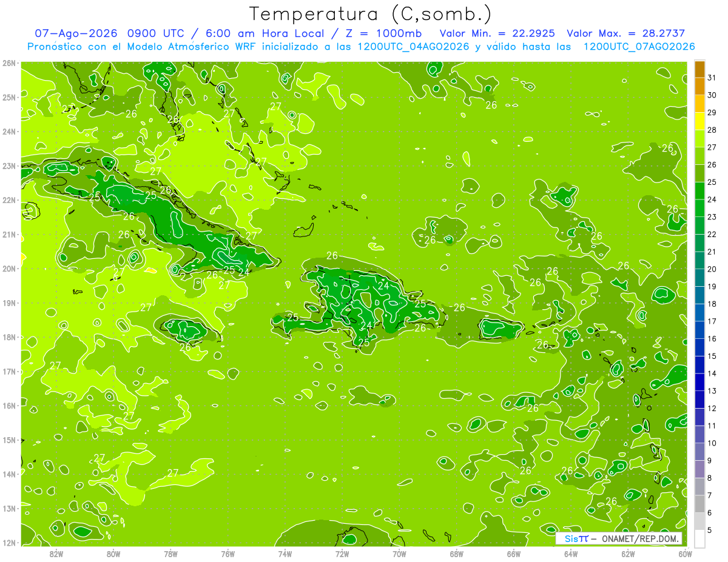Click the '74W' longitude axis label
Image resolution: width=728 pixels, height=562 pixels.
click(285, 554)
